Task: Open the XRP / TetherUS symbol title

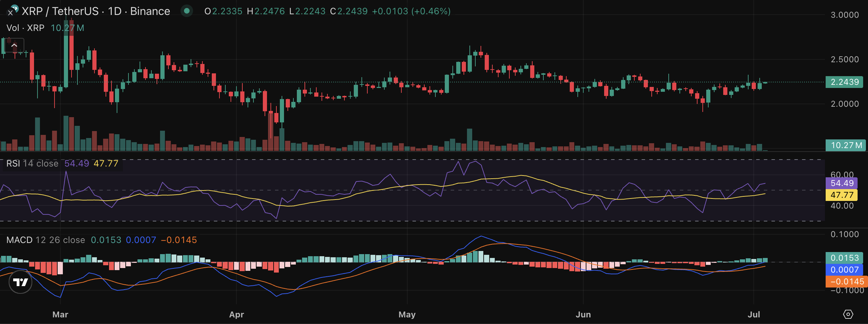Action: pos(96,11)
